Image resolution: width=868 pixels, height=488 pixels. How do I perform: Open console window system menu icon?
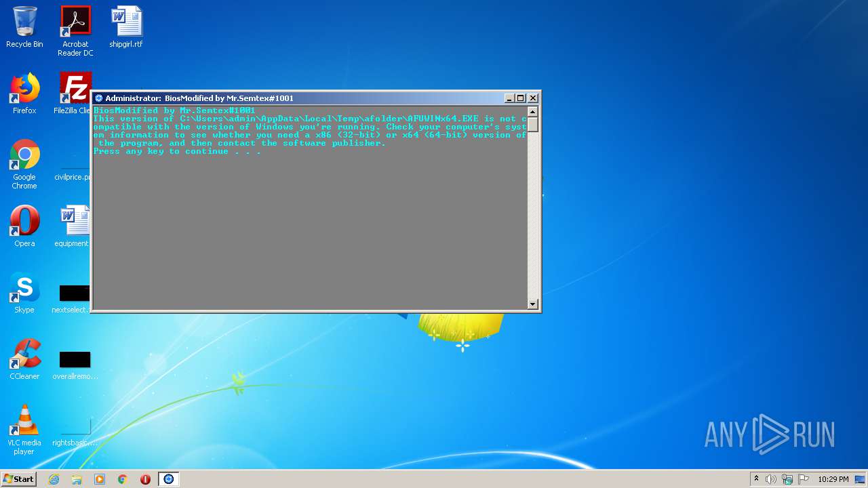pyautogui.click(x=99, y=98)
